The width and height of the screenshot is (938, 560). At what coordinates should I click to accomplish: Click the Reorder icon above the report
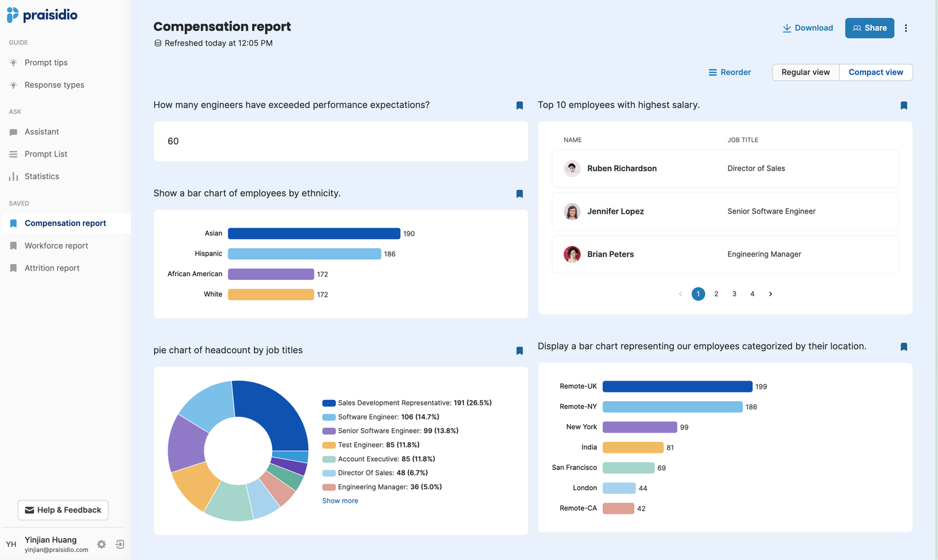point(712,72)
